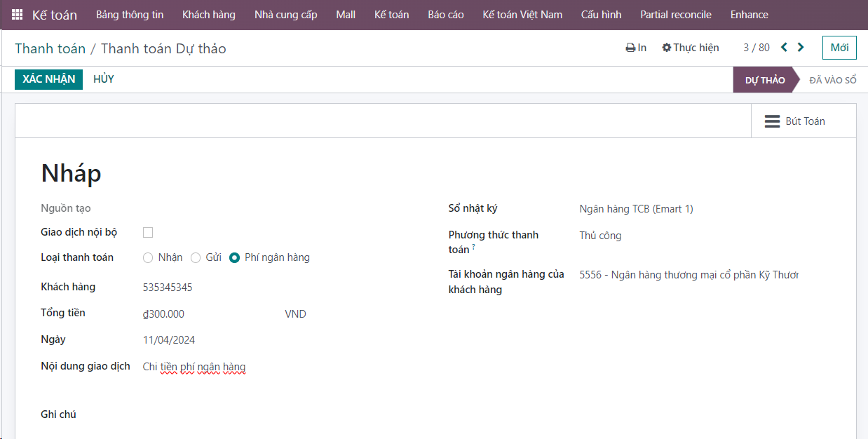Open Báo cáo menu
Viewport: 868px width, 439px height.
pyautogui.click(x=446, y=15)
